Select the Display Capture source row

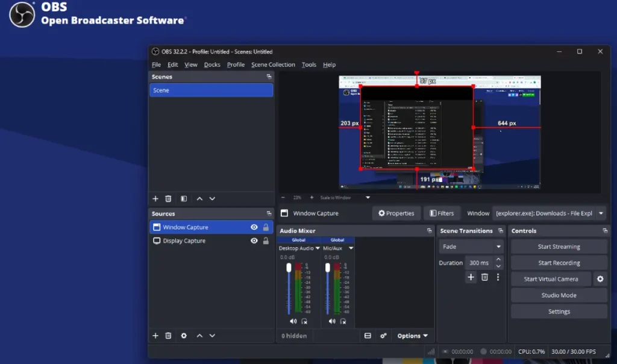click(211, 241)
